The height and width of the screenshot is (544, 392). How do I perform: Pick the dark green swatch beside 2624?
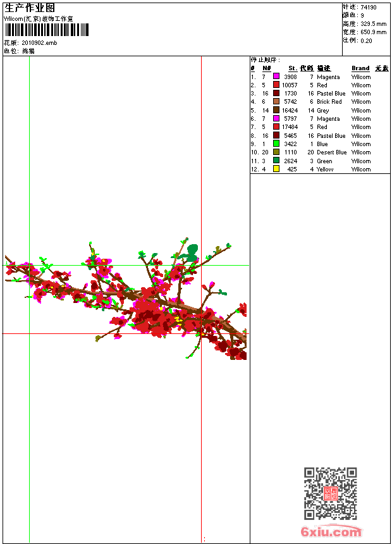tap(276, 160)
